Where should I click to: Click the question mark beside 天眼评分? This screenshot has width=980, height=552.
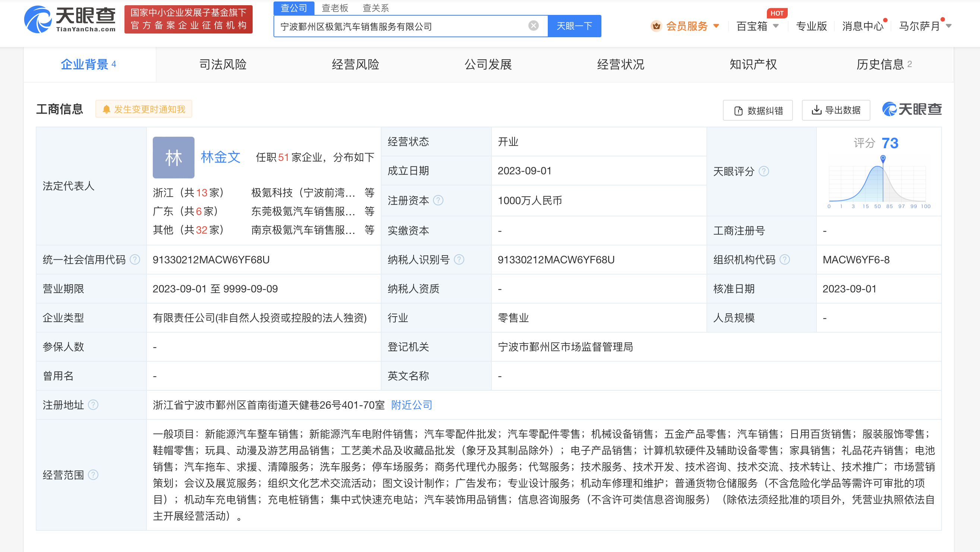pos(764,171)
